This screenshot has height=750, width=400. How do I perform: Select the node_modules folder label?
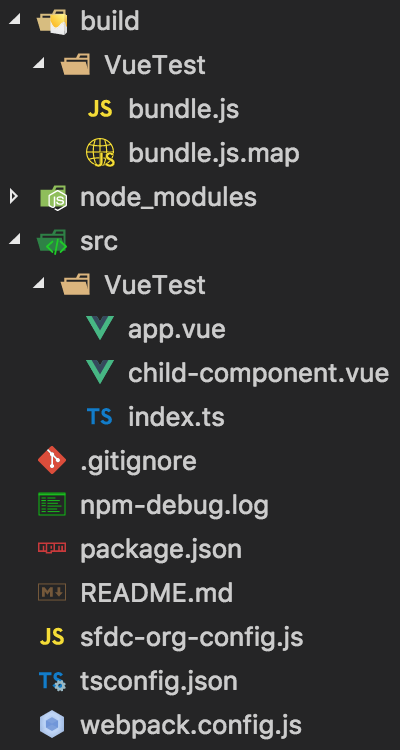[x=168, y=197]
